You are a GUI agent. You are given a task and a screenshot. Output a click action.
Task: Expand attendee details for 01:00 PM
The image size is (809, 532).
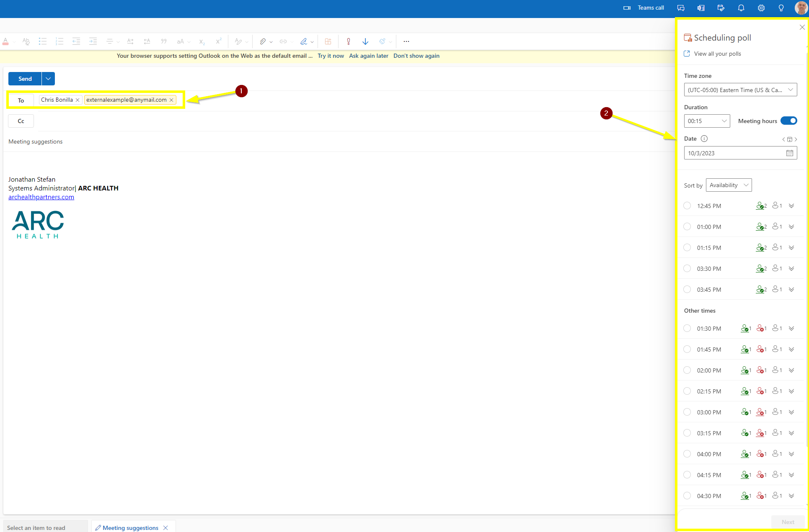pos(791,227)
